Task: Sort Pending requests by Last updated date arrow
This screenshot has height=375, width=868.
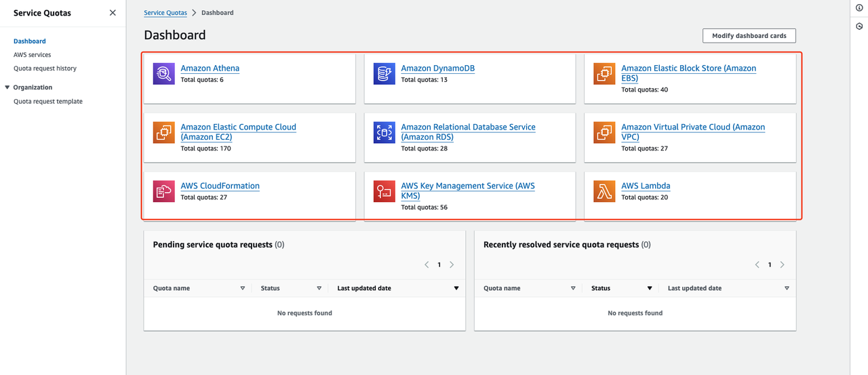Action: click(456, 288)
